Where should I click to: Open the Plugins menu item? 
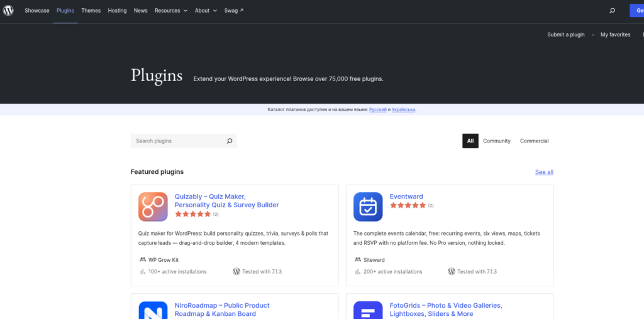(x=65, y=11)
